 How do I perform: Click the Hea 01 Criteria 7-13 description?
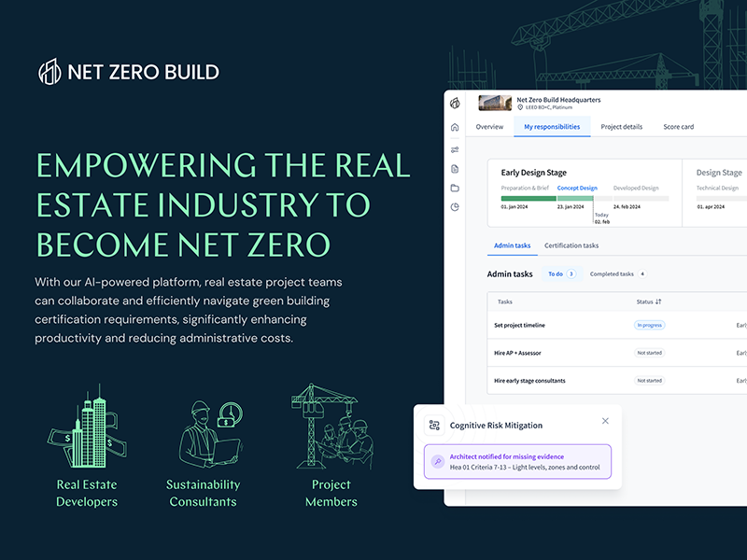point(525,468)
